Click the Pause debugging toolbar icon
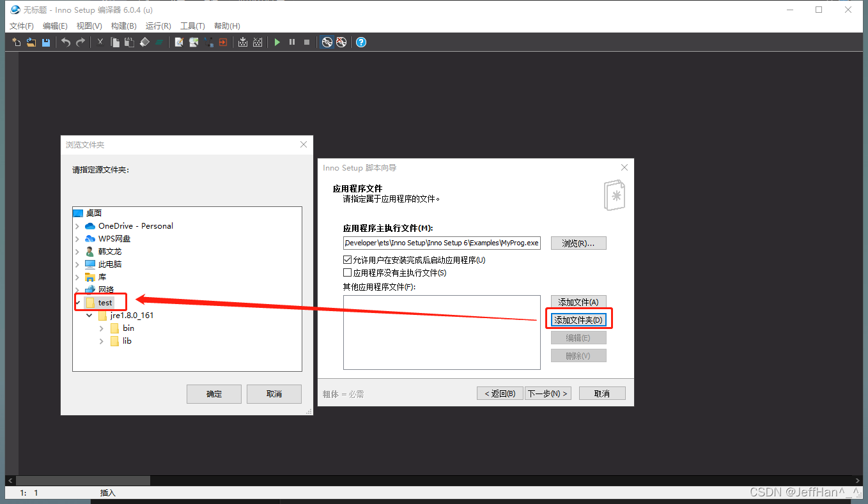The width and height of the screenshot is (868, 504). coord(292,42)
